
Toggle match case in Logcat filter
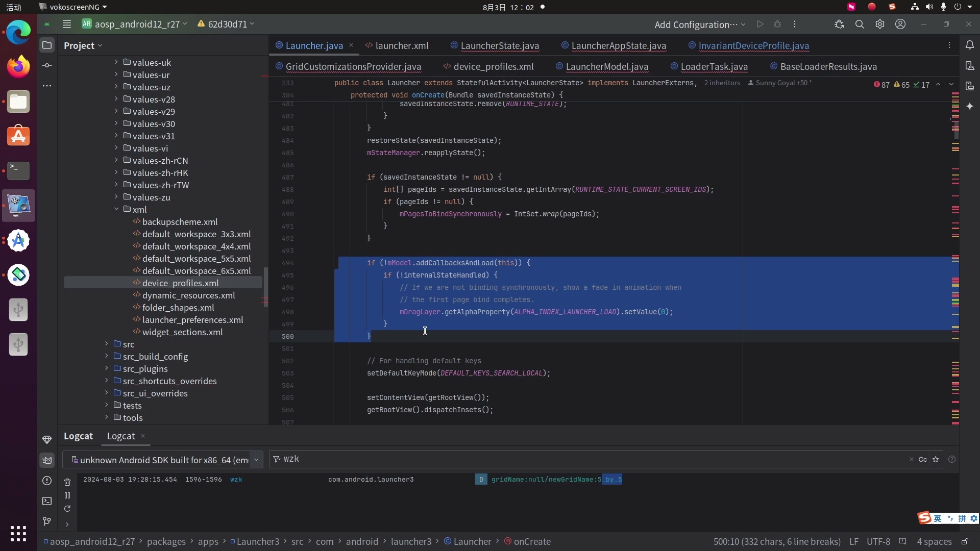coord(922,459)
